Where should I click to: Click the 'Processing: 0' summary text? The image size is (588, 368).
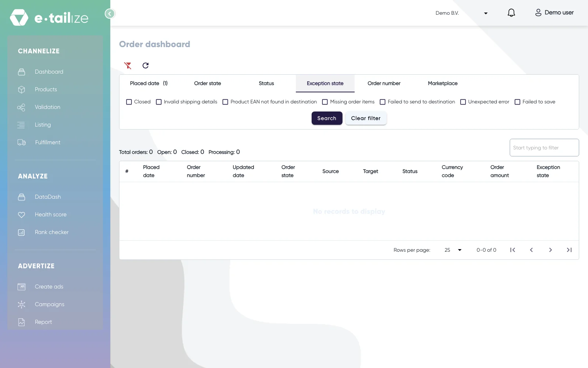(x=224, y=152)
